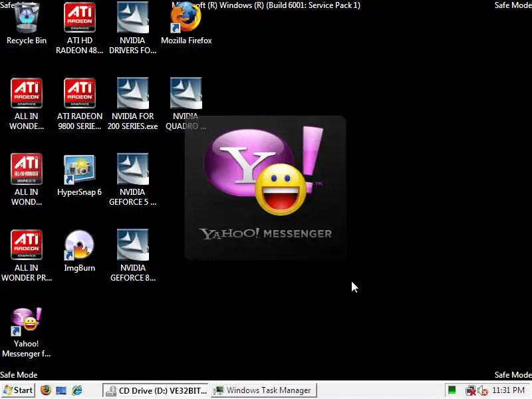Click Show Desktop in Quick Launch
This screenshot has width=532, height=399.
pyautogui.click(x=61, y=390)
